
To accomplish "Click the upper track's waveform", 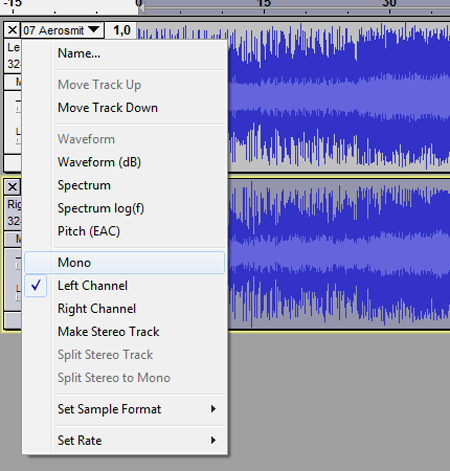I will tap(339, 97).
